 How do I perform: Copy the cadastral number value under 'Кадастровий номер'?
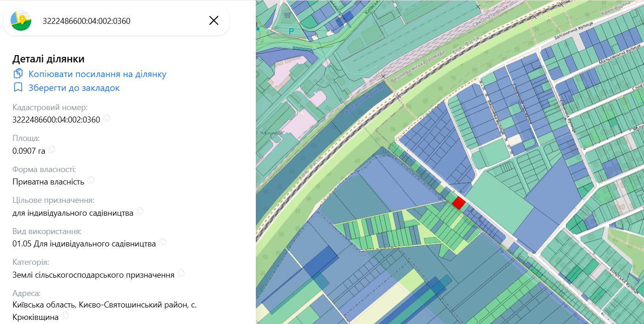point(107,118)
